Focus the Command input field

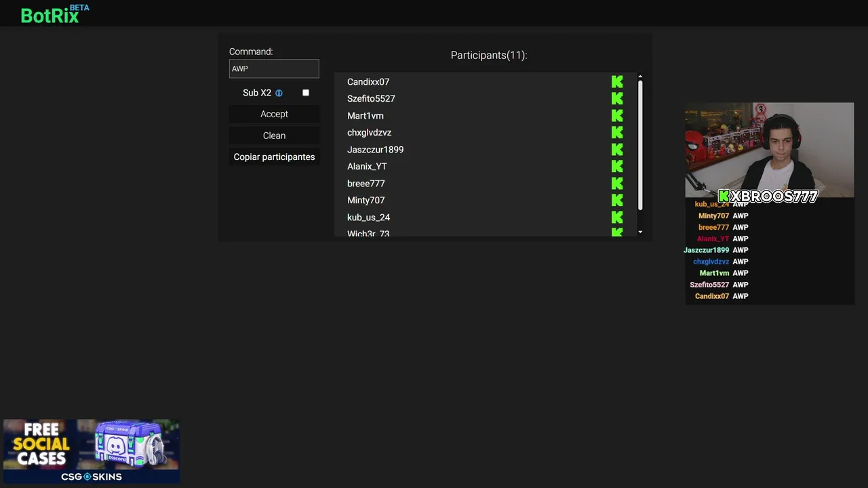click(274, 68)
